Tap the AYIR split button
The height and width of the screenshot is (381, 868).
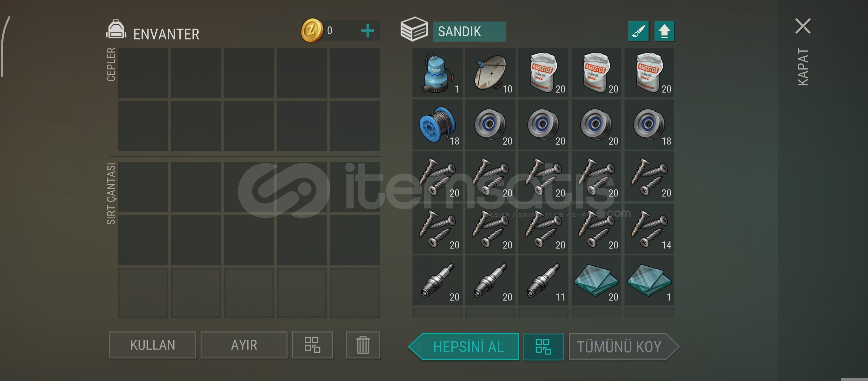pos(244,345)
